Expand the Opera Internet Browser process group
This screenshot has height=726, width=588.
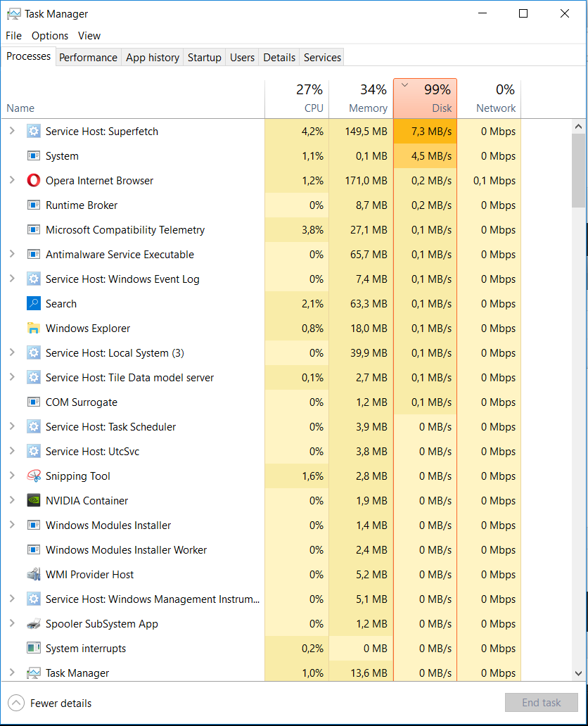(x=12, y=180)
